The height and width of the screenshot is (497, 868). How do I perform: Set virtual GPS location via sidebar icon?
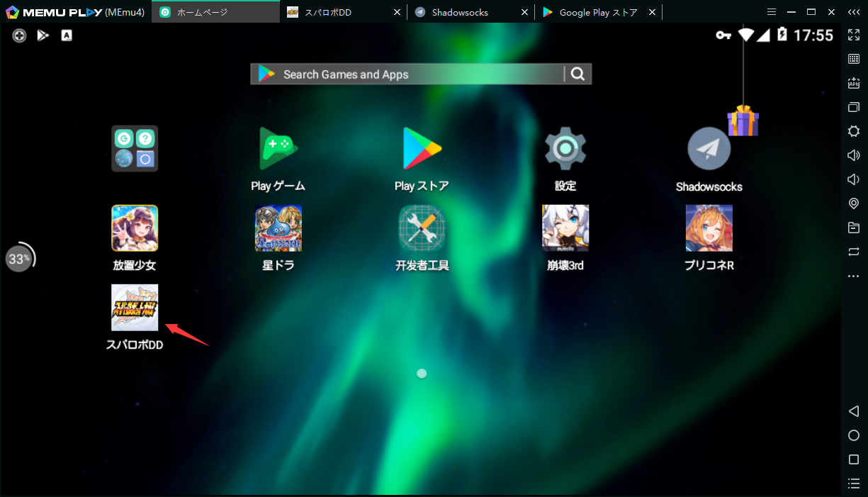853,203
